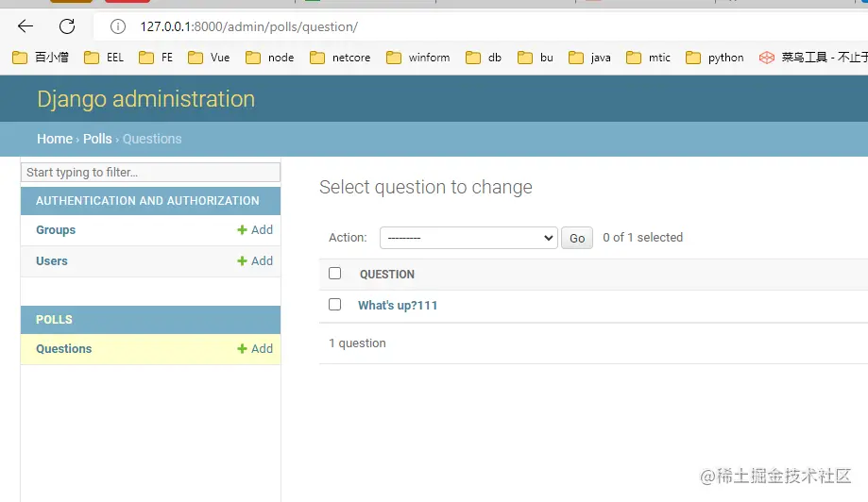Click the Add link for Groups

pos(255,230)
